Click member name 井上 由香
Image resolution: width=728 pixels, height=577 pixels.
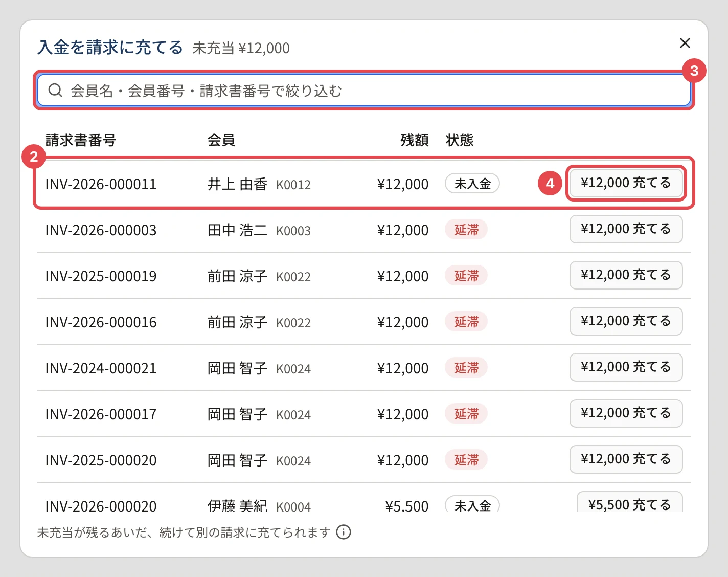[237, 184]
